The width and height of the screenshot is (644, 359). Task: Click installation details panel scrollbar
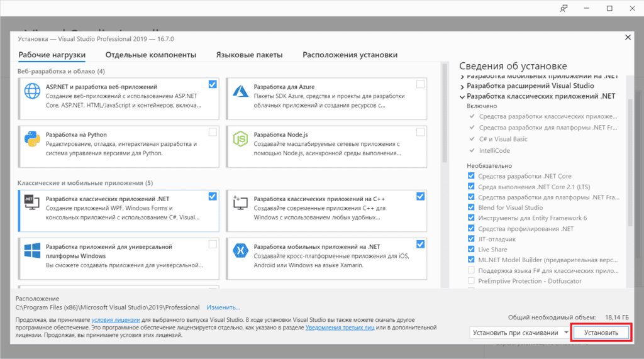point(630,162)
